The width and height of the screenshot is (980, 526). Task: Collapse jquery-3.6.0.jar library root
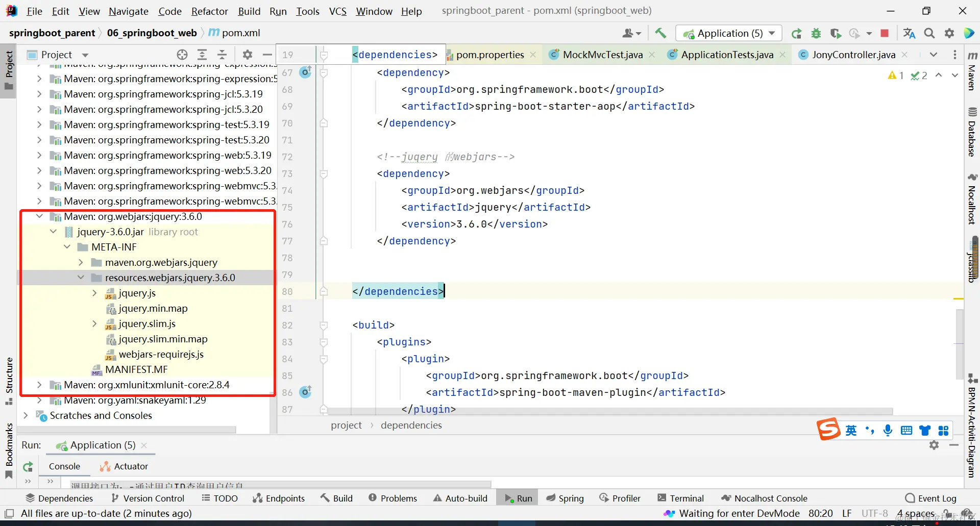(53, 232)
